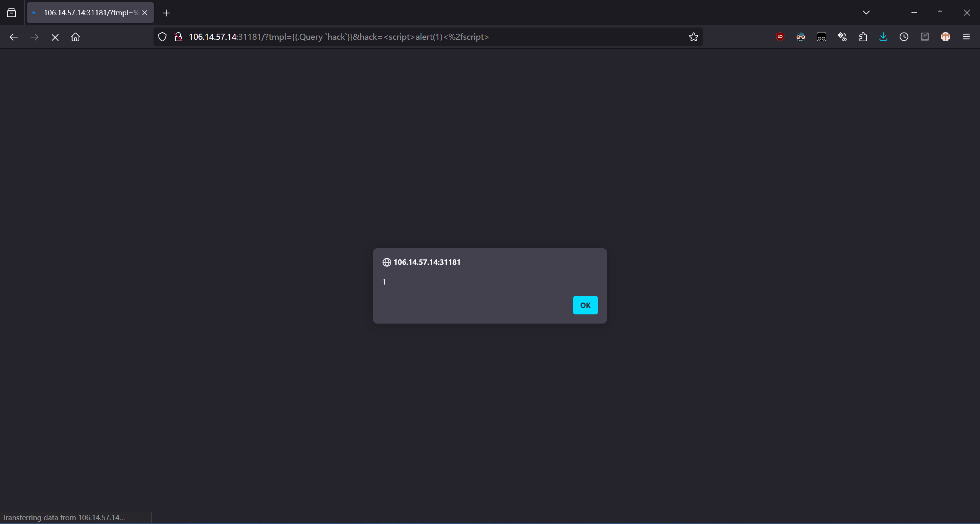The height and width of the screenshot is (524, 980).
Task: Show insecure connection lock info
Action: (178, 37)
